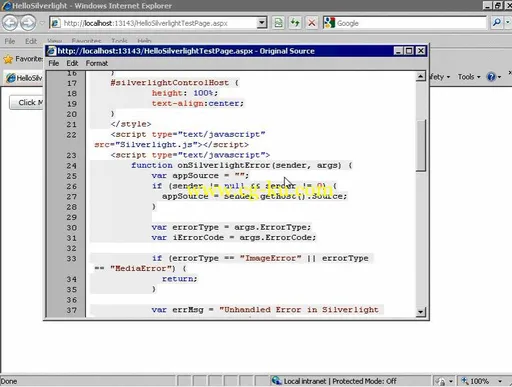The width and height of the screenshot is (512, 387).
Task: Click the magnifier Search button
Action: (x=497, y=23)
